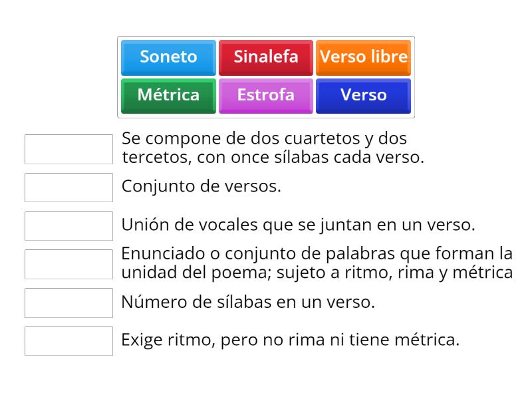
Task: Click the answer box for the vowel union clue
Action: coord(68,225)
